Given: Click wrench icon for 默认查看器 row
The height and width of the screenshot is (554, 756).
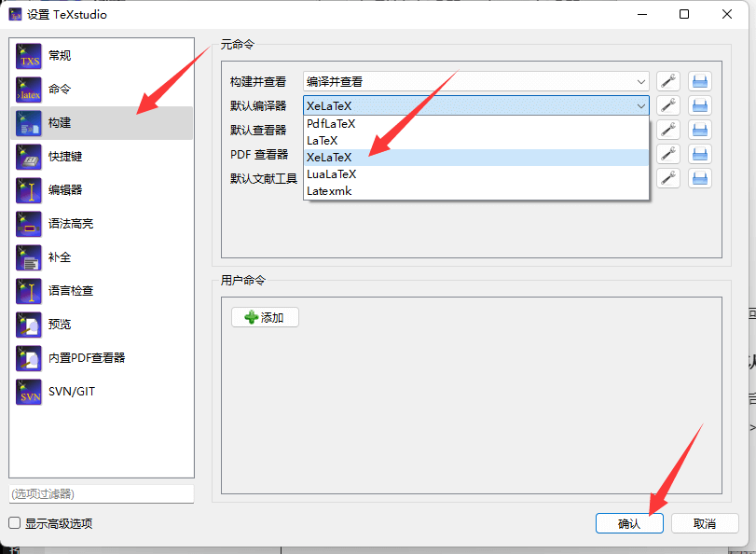Looking at the screenshot, I should coord(668,130).
